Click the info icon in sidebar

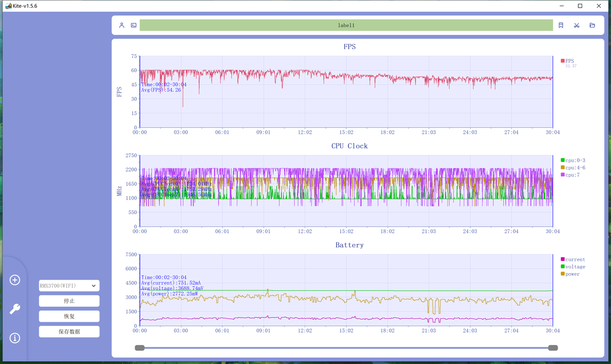(x=15, y=338)
